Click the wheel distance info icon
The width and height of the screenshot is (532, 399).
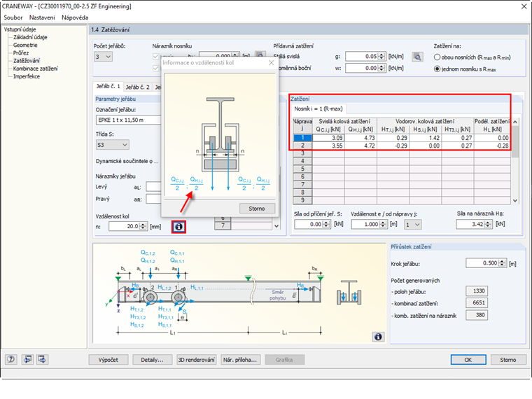179,227
